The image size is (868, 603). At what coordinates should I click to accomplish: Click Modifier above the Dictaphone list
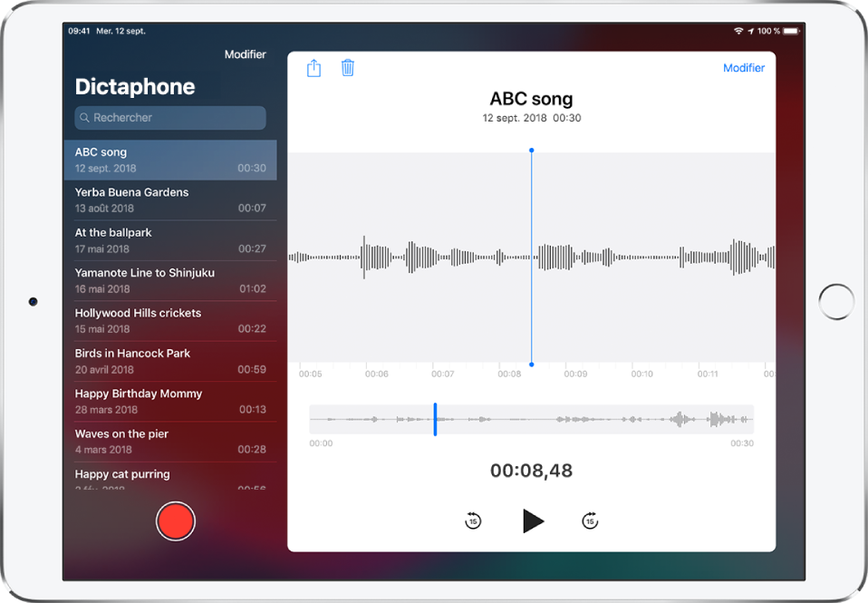tap(245, 54)
